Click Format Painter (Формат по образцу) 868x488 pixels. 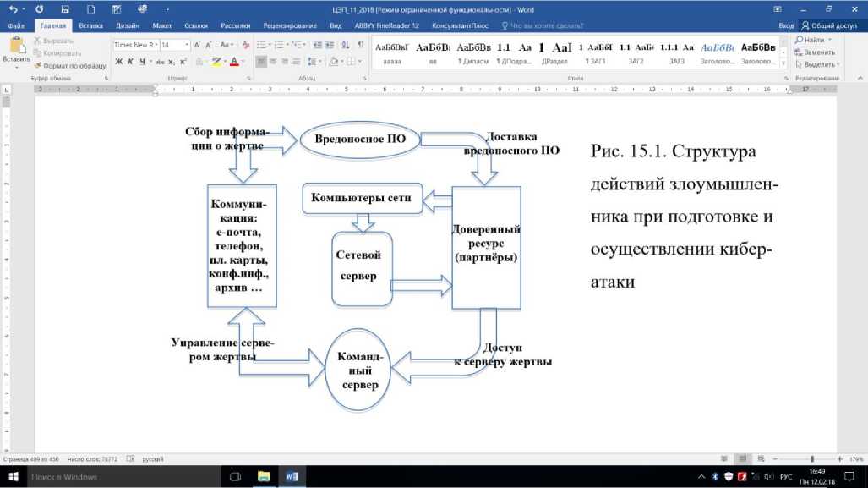70,65
